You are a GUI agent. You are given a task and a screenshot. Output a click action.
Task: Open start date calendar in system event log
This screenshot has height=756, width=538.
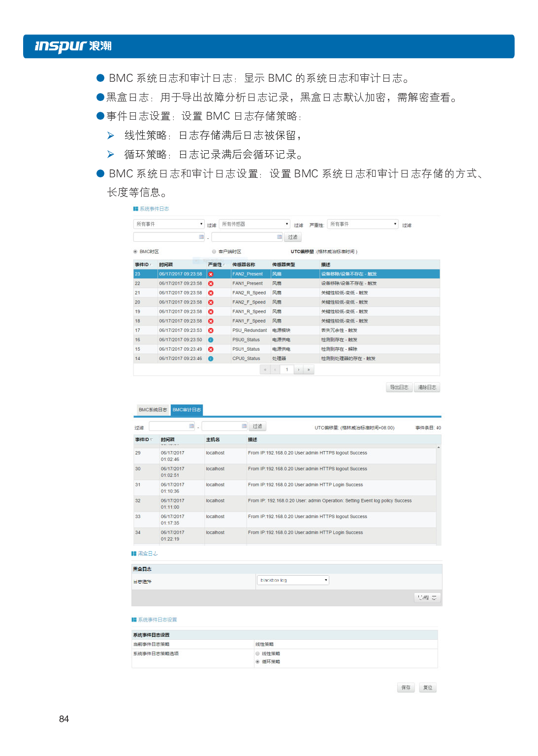pyautogui.click(x=201, y=237)
